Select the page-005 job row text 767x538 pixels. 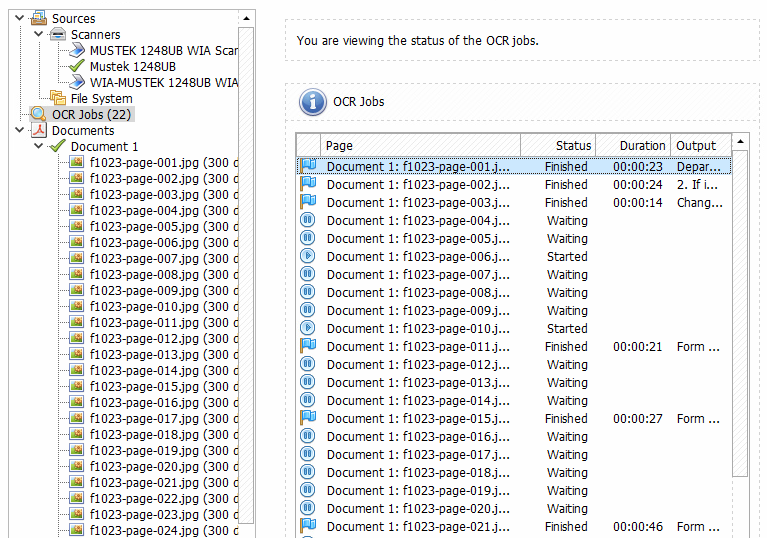pyautogui.click(x=418, y=239)
